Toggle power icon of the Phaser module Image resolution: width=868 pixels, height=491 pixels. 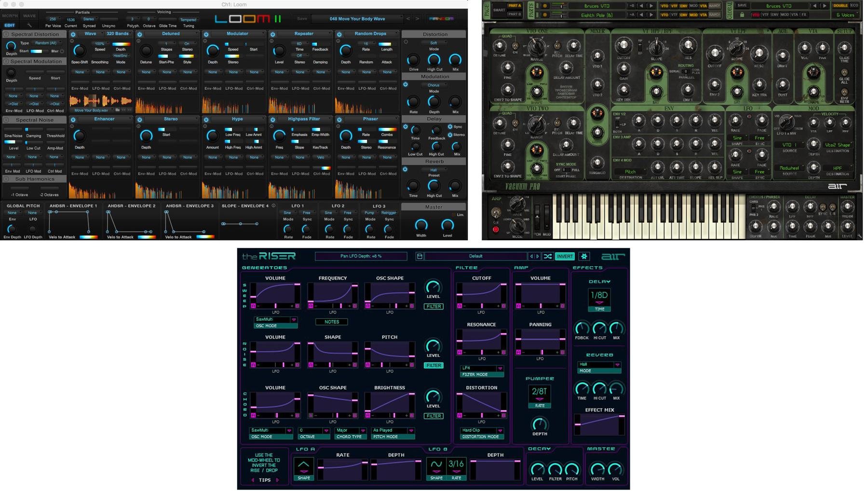pos(339,120)
